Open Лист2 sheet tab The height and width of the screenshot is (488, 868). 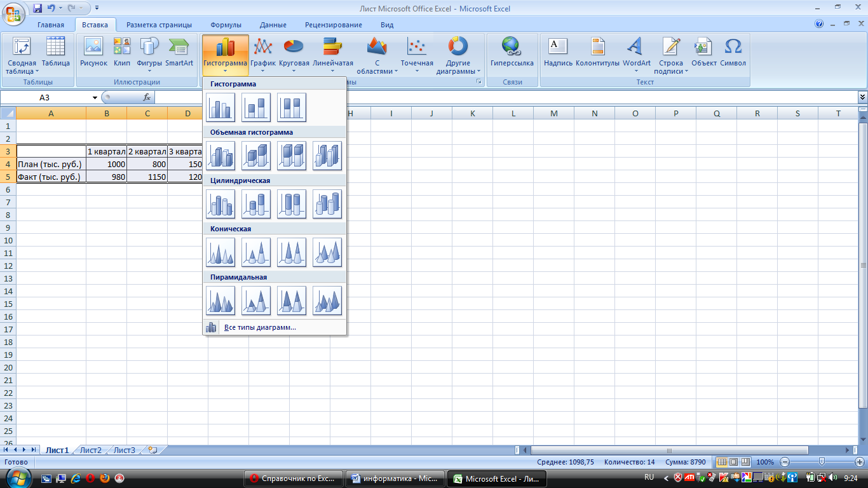tap(91, 450)
